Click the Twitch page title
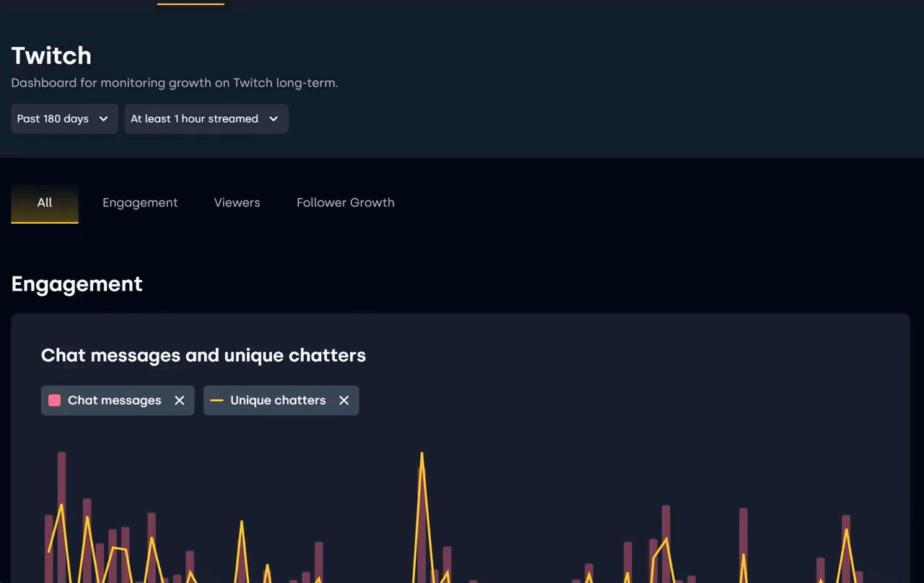The image size is (924, 583). pyautogui.click(x=51, y=56)
